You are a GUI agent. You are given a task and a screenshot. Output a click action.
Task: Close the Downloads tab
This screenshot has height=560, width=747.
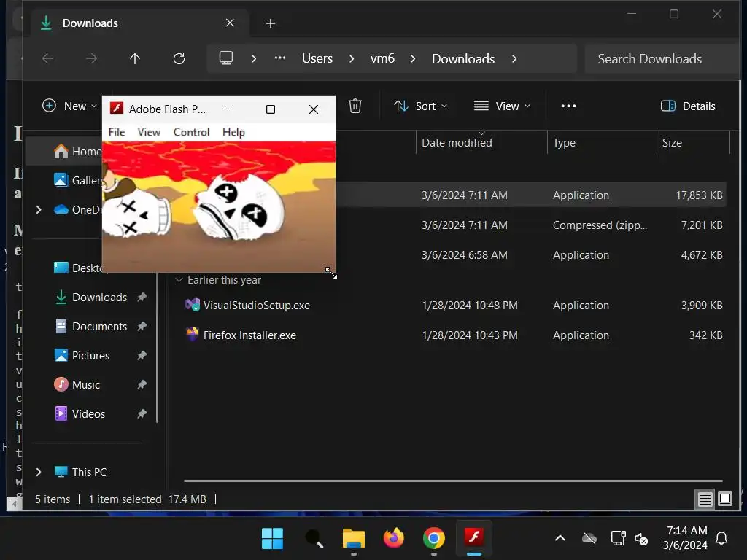[230, 23]
